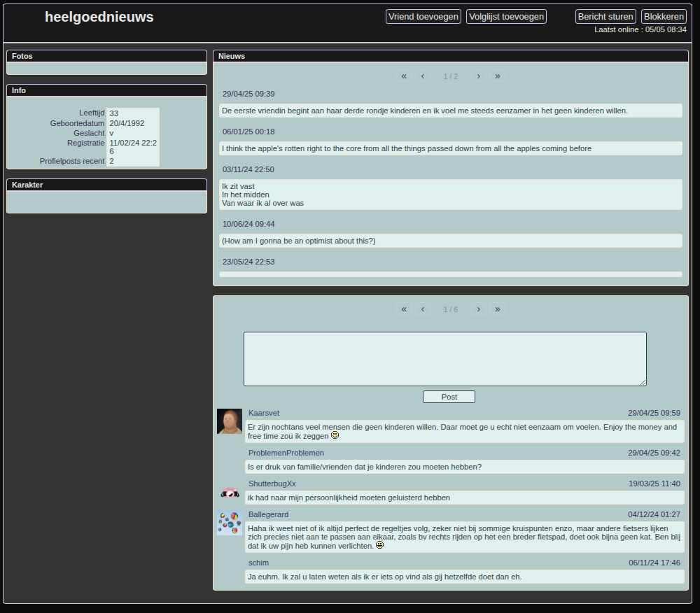The width and height of the screenshot is (700, 613).
Task: Open Kaarsvet's profile link
Action: [264, 413]
